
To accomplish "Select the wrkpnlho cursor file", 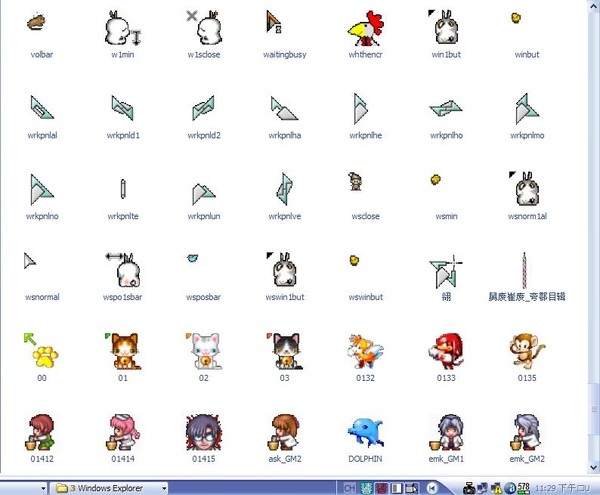I will (446, 108).
